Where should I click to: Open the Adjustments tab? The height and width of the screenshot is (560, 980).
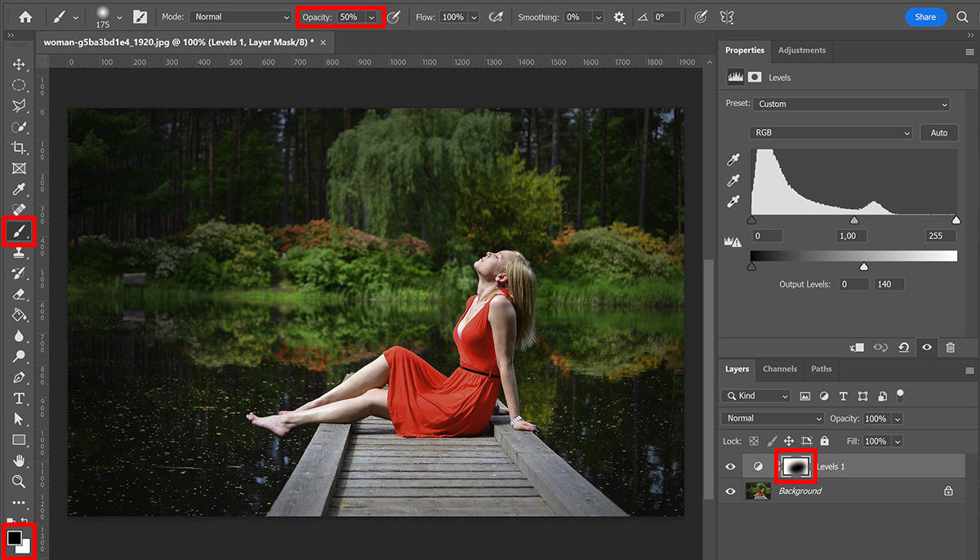(801, 50)
